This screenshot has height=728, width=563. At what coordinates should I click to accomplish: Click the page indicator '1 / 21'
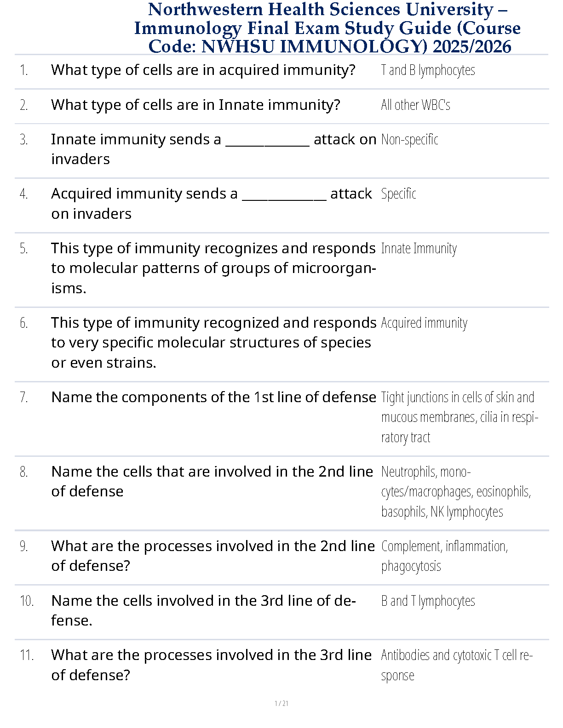click(281, 703)
